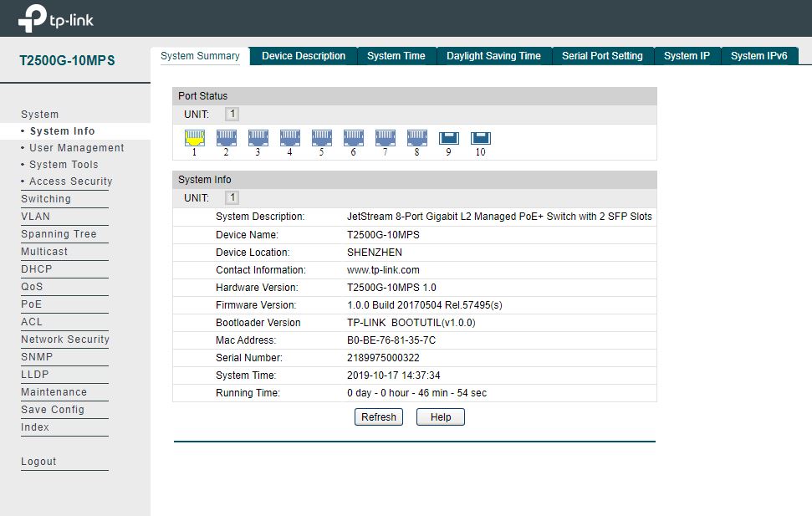The width and height of the screenshot is (812, 516).
Task: Switch to System IPv6 tab
Action: [x=758, y=56]
